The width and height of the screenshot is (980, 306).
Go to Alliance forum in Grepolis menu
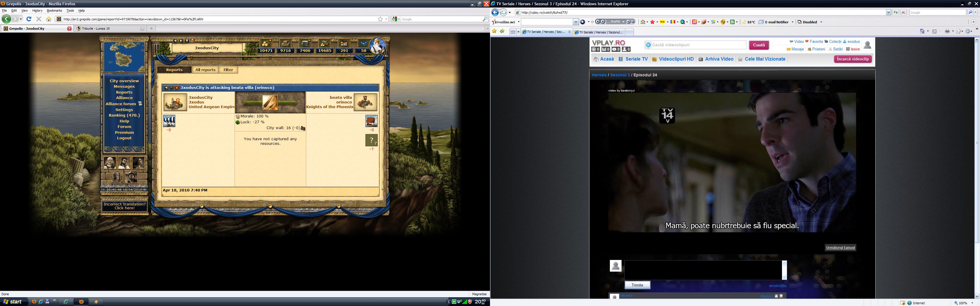[120, 104]
